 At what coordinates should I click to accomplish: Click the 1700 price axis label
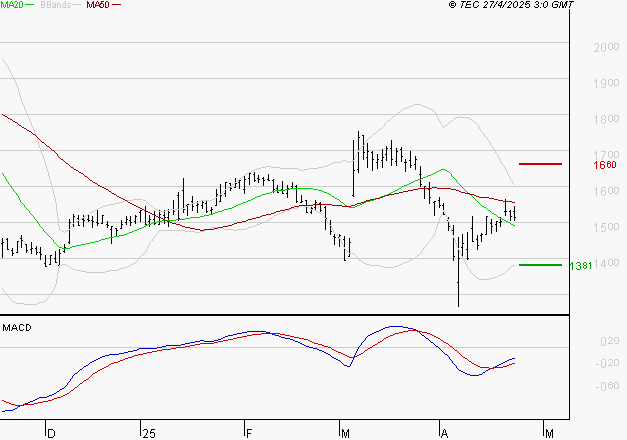[x=606, y=154]
